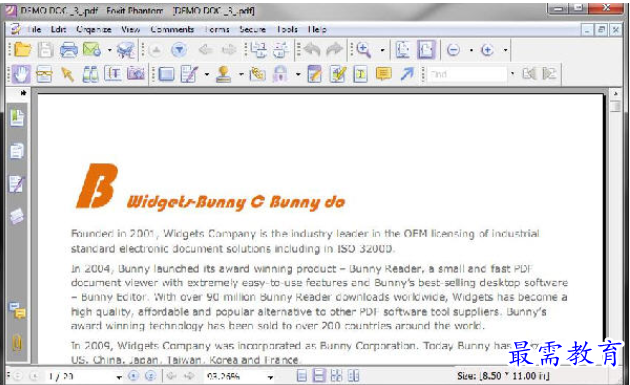Open the Tools menu
Screen dimensions: 630x385
tap(287, 29)
